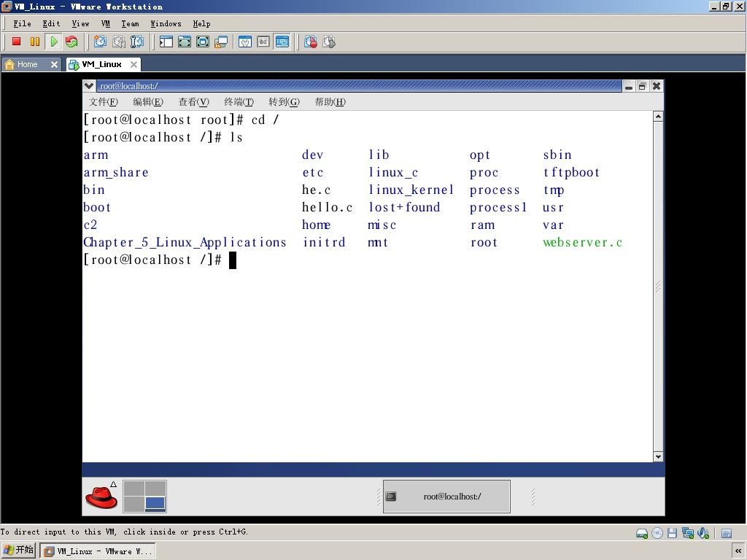Select the root@localhost:/ taskbar button
The height and width of the screenshot is (560, 747).
(x=446, y=497)
